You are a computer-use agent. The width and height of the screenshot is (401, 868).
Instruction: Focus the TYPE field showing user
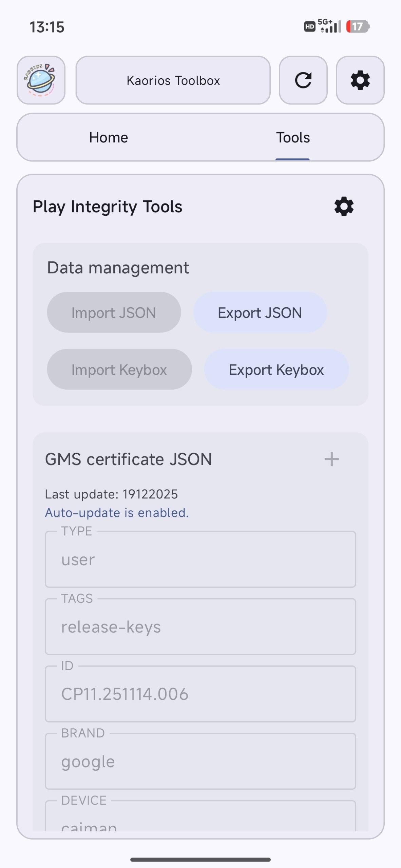point(200,559)
